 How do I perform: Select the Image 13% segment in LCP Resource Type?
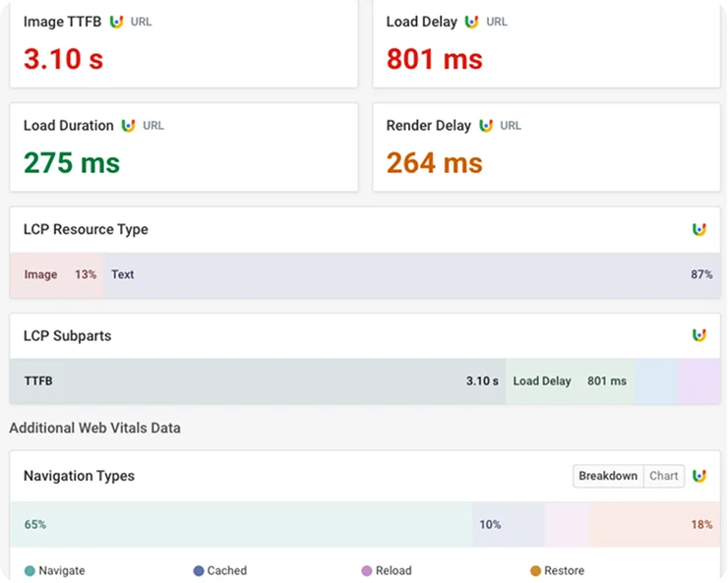coord(57,274)
